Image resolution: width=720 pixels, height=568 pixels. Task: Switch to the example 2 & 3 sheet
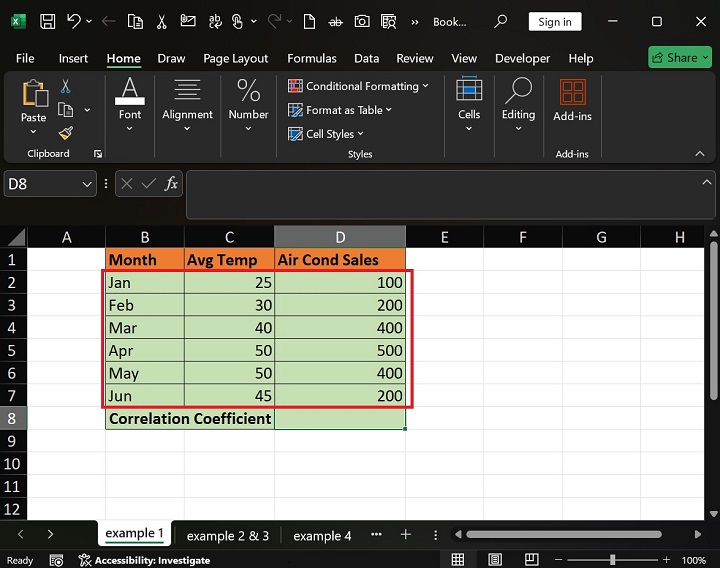[227, 536]
